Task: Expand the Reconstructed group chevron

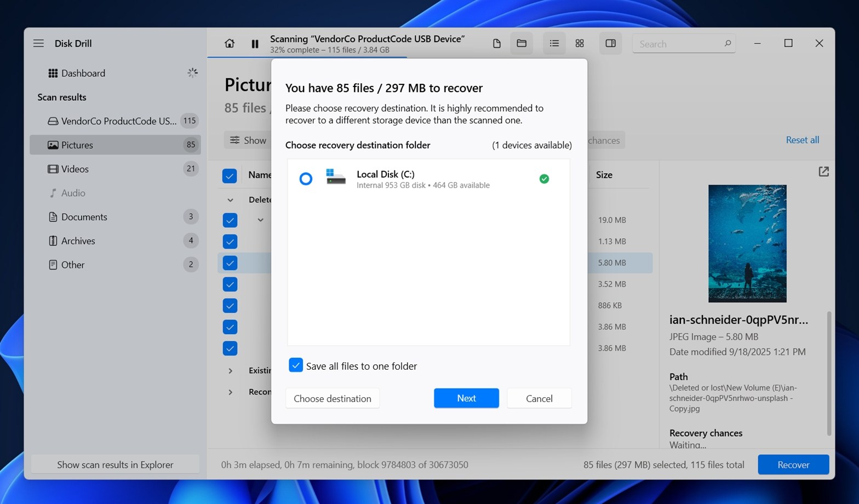Action: pos(231,392)
